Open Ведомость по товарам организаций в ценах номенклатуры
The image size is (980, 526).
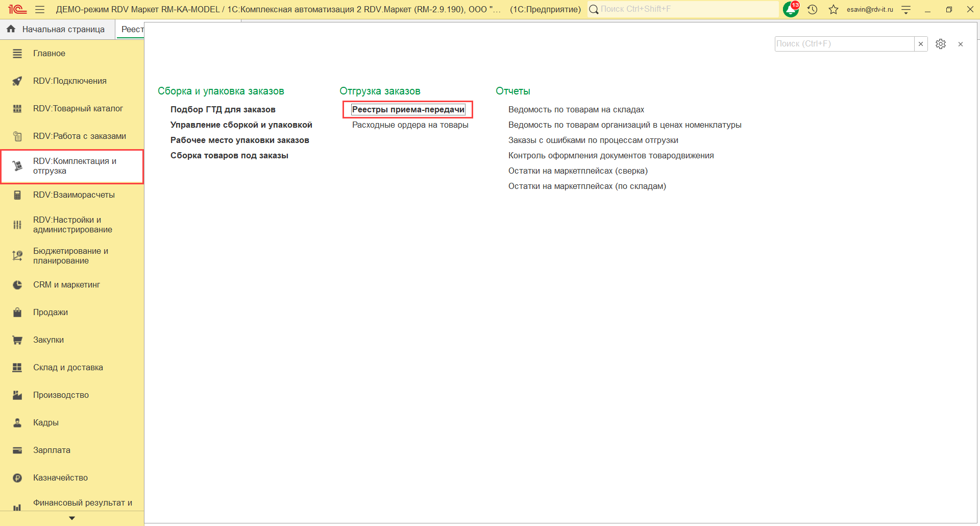[x=625, y=125]
